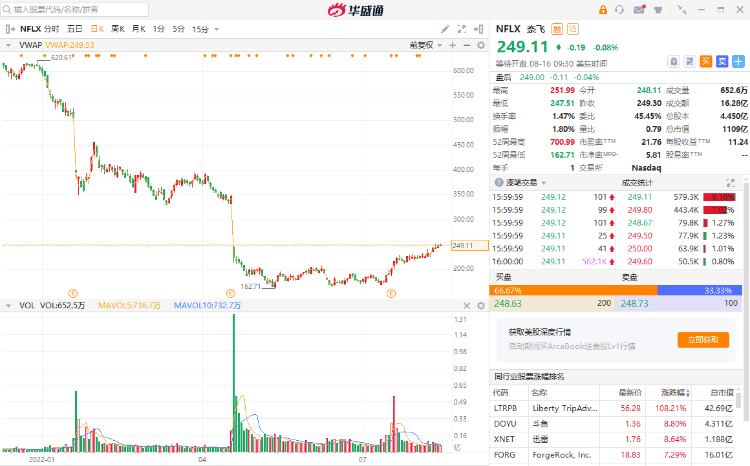Click the orange 66.67% buy ratio bar

(x=574, y=290)
